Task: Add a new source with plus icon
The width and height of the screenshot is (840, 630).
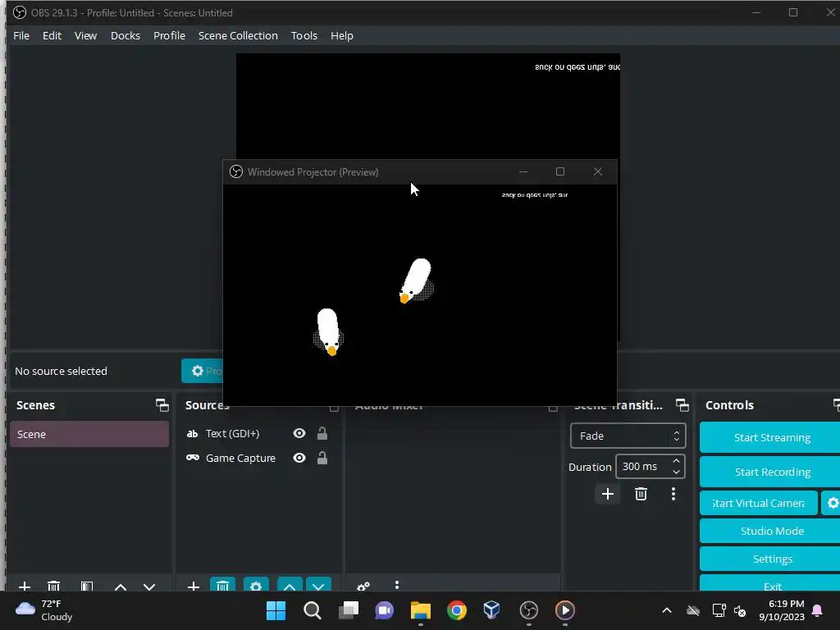Action: pyautogui.click(x=194, y=586)
